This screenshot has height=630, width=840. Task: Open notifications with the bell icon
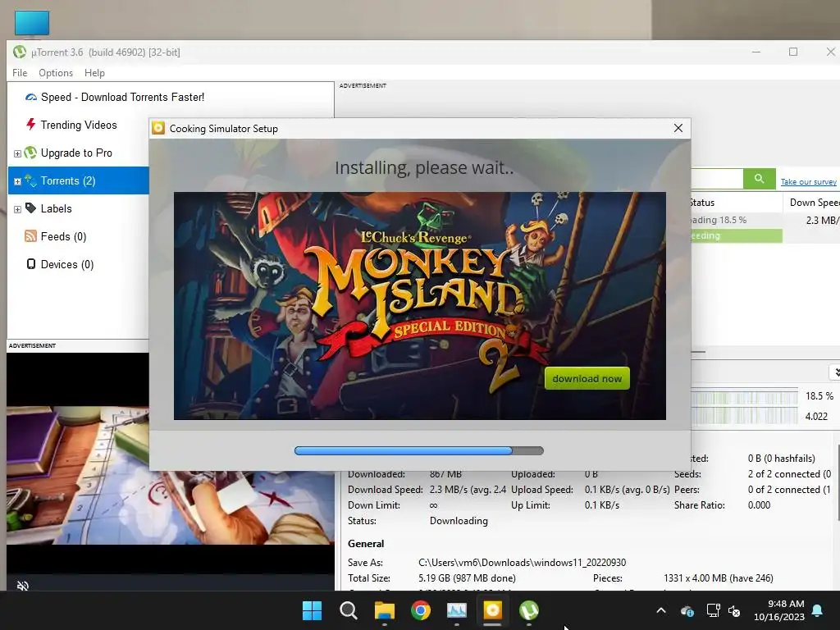(818, 610)
